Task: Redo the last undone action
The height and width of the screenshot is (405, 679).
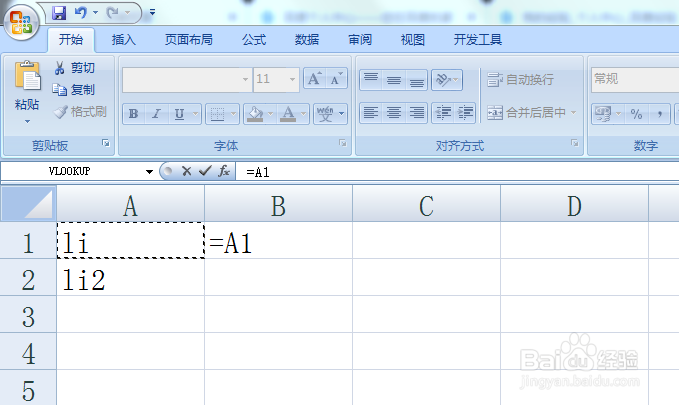Action: 113,13
